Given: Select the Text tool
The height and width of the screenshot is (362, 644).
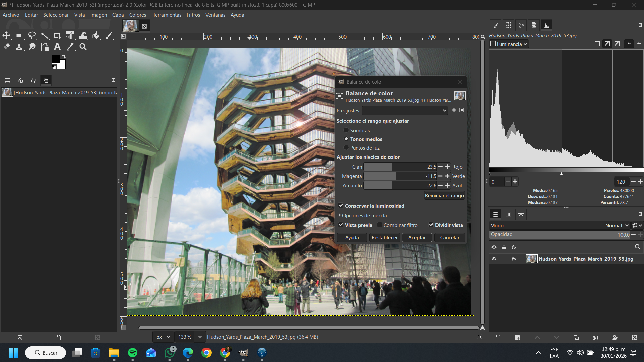Looking at the screenshot, I should tap(57, 47).
